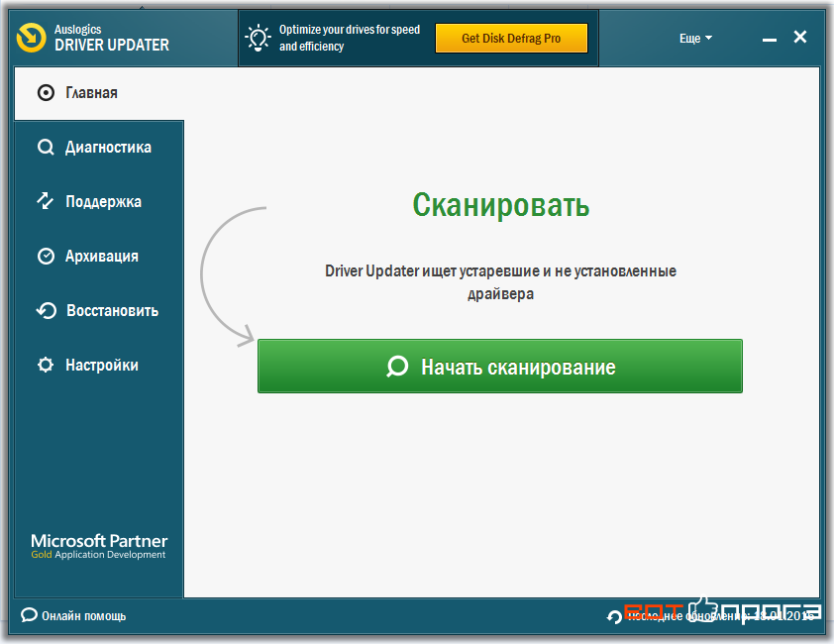Click the Optimize your drives promo text
Screen dimensions: 834x644
tap(350, 38)
